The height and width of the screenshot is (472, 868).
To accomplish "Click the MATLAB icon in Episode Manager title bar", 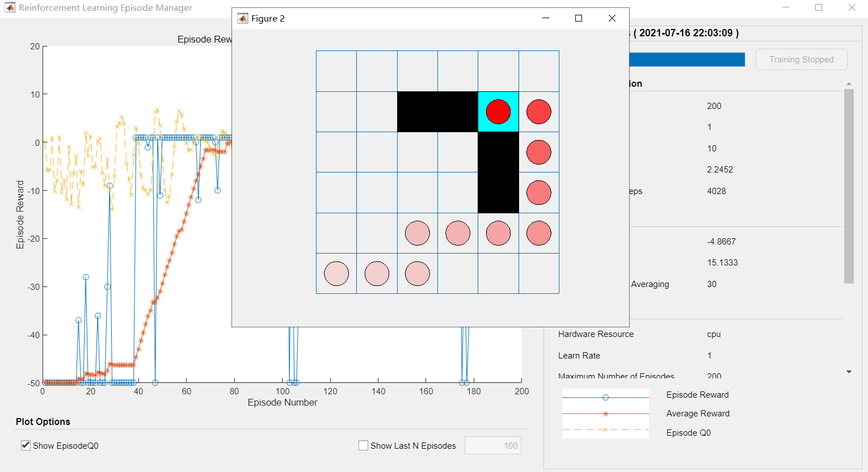I will click(x=10, y=7).
